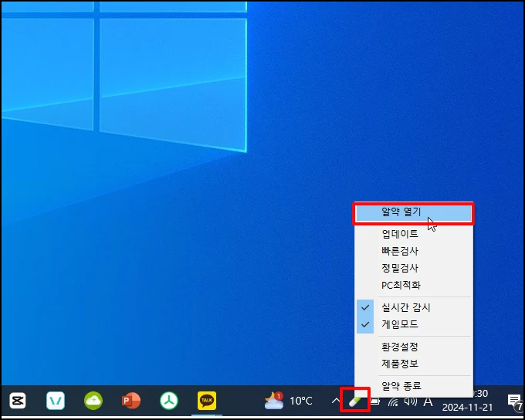Open the Wi-Fi network tray icon
The height and width of the screenshot is (420, 525).
(x=393, y=401)
